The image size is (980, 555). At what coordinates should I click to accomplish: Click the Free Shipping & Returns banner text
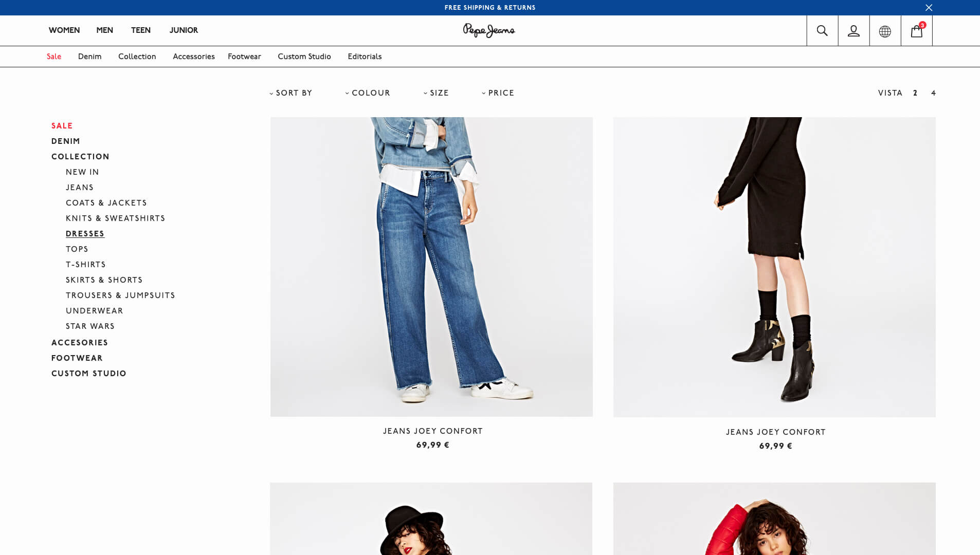coord(490,8)
